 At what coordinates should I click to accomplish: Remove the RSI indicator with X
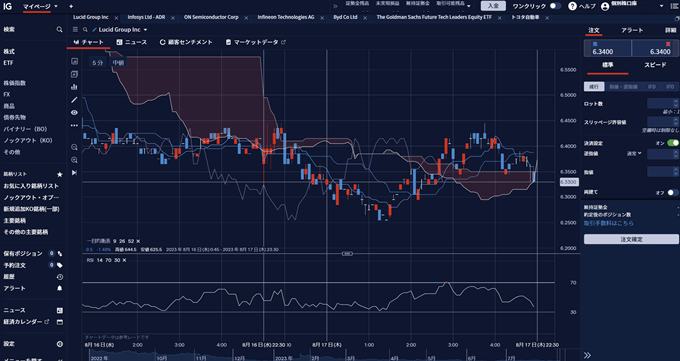[x=124, y=260]
